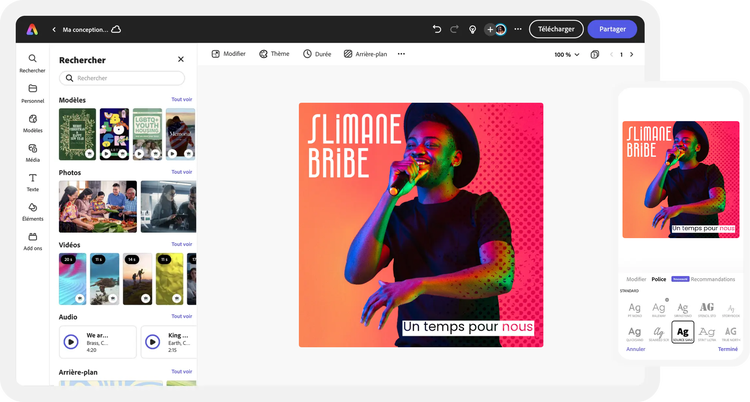This screenshot has width=750, height=402.
Task: Show all Vidéos with Tout voir
Action: click(182, 244)
